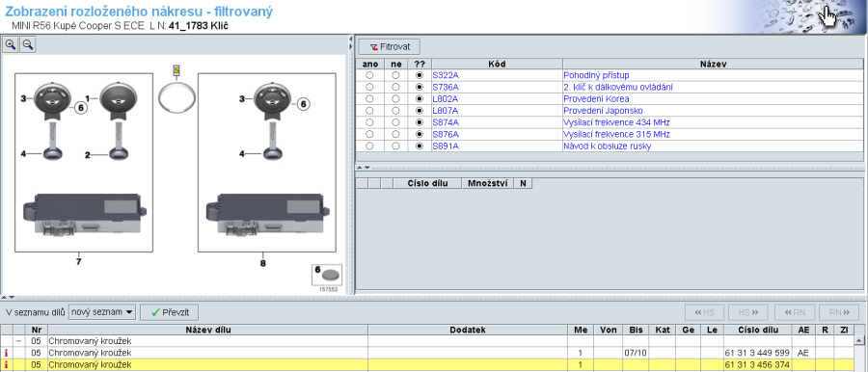Screen dimensions: 868x372
Task: Click the forward 'HS»' navigation button
Action: click(x=748, y=312)
